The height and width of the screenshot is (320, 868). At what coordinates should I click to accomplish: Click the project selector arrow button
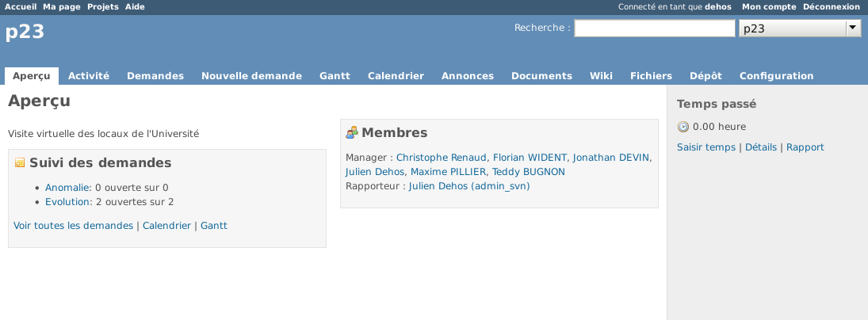tap(853, 29)
